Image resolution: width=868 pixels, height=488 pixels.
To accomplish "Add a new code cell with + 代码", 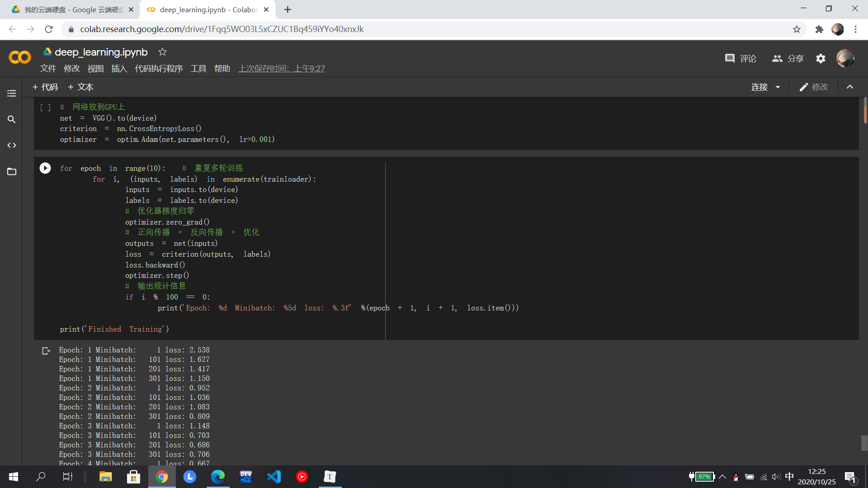I will click(45, 87).
